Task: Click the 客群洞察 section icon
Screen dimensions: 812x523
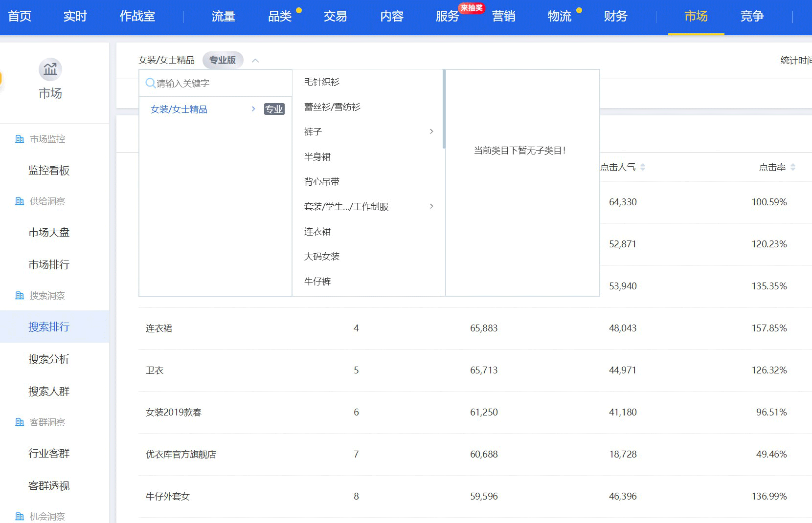Action: 20,422
